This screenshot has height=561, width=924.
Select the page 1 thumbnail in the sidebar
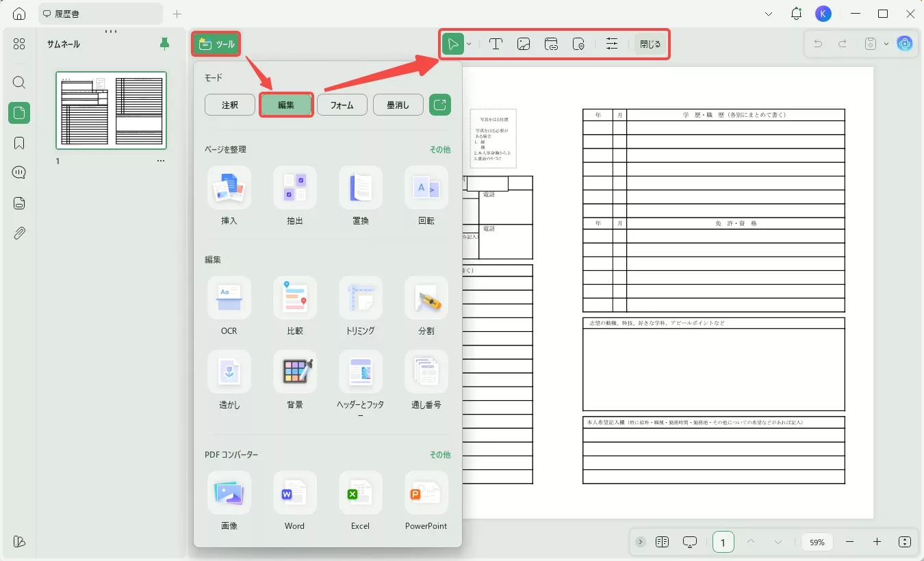pyautogui.click(x=111, y=111)
